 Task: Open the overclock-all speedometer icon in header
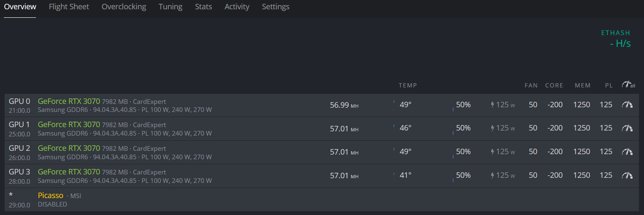[628, 85]
